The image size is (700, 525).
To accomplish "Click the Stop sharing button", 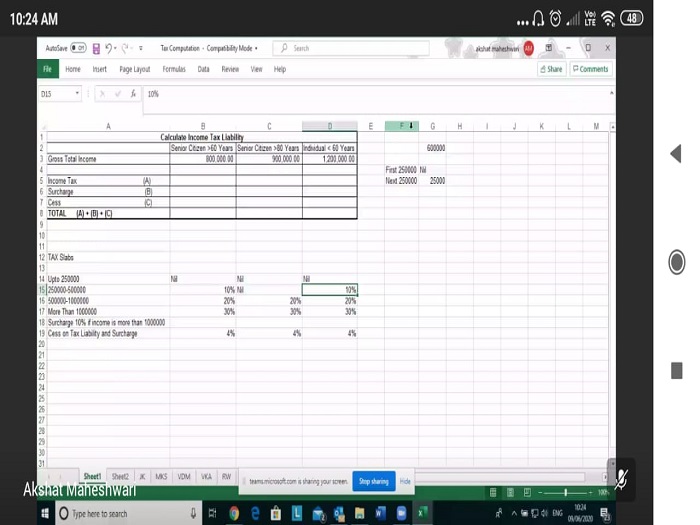I will (x=374, y=481).
